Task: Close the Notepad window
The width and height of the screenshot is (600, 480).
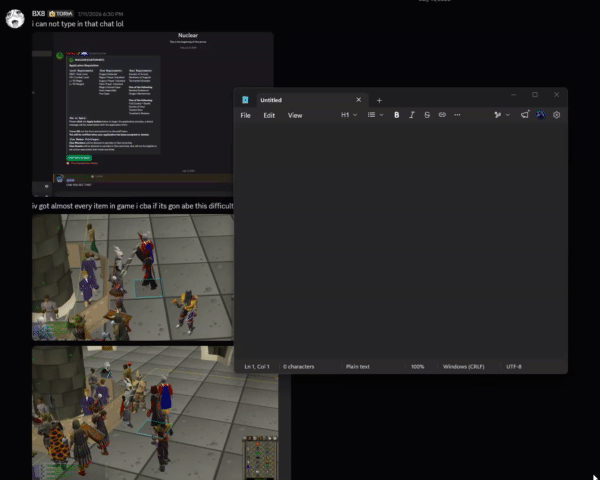Action: [x=556, y=95]
